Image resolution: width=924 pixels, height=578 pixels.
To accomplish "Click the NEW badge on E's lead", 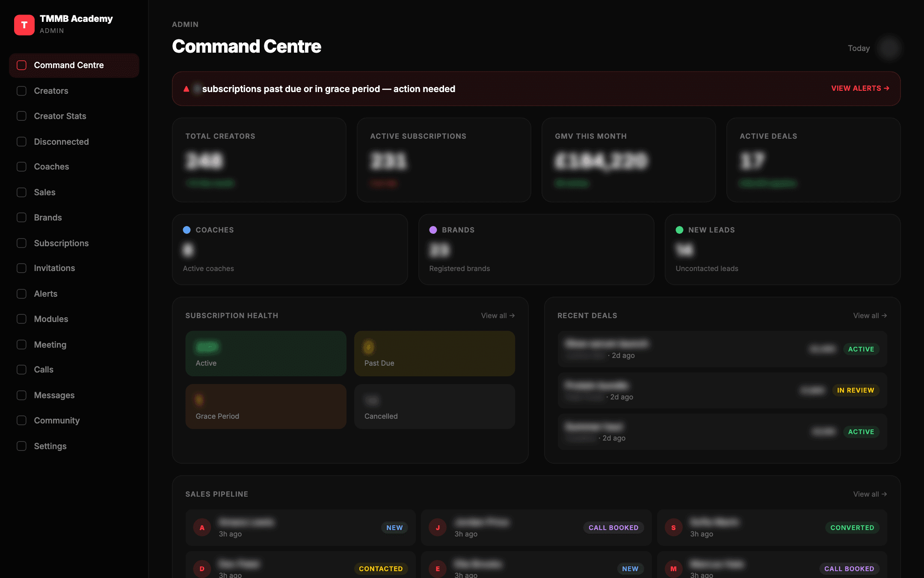I will click(630, 569).
